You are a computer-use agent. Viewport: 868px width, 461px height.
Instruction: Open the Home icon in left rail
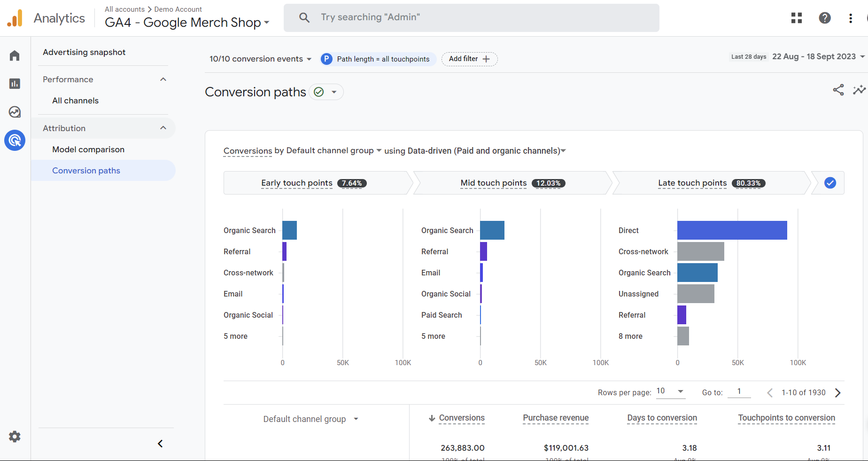pyautogui.click(x=15, y=56)
